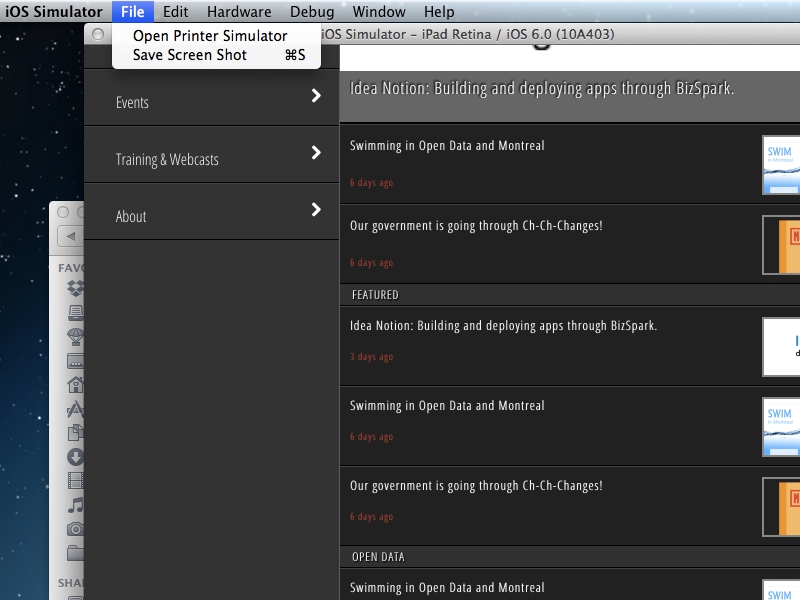The width and height of the screenshot is (800, 600).
Task: Select AirDrop parachute icon in Finder sidebar
Action: pyautogui.click(x=76, y=337)
